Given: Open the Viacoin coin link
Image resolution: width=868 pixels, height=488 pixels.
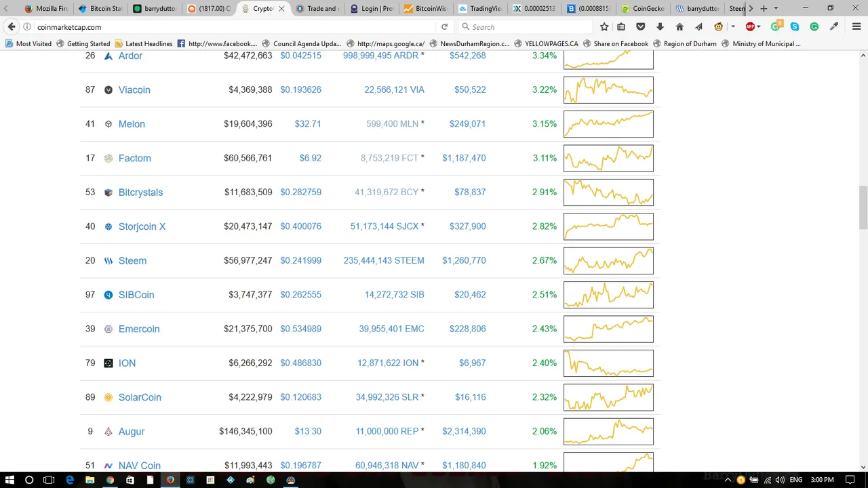Looking at the screenshot, I should tap(134, 90).
